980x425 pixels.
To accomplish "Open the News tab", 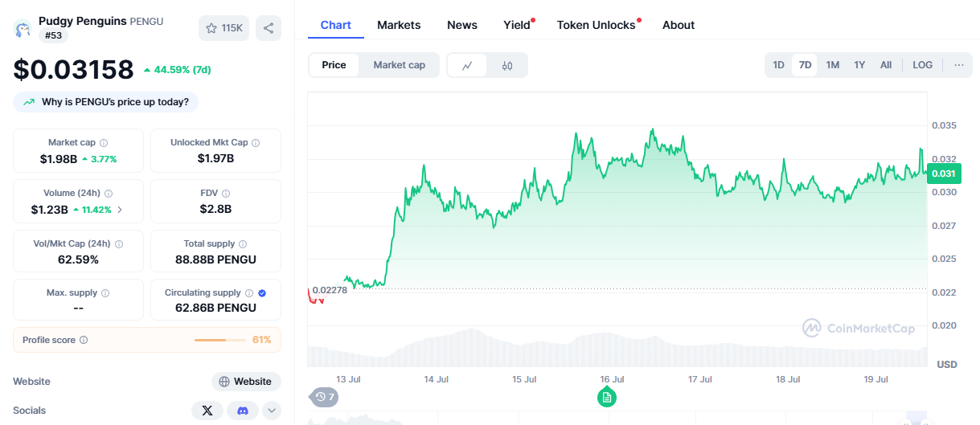I will tap(462, 25).
